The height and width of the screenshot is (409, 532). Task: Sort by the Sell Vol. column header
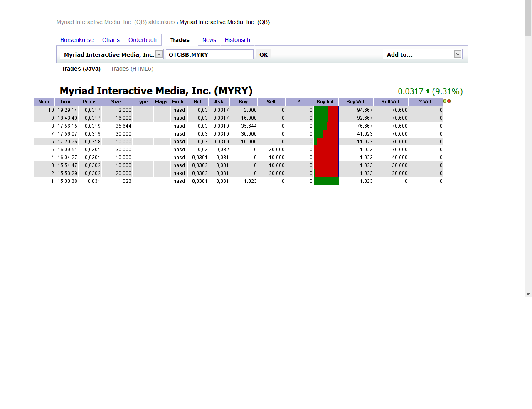(x=391, y=102)
